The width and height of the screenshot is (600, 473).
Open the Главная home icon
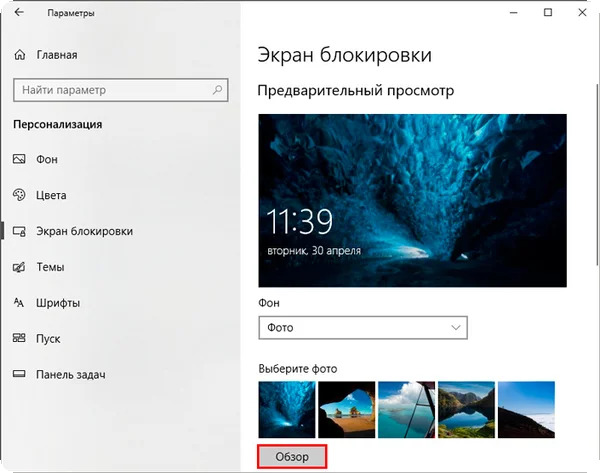tap(20, 55)
